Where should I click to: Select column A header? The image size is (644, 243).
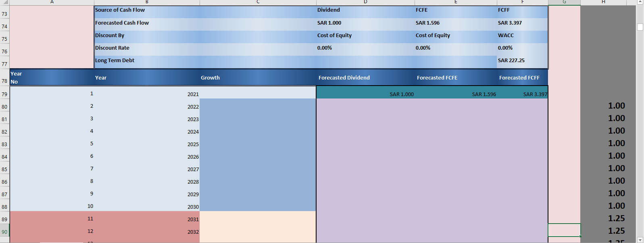click(x=52, y=2)
